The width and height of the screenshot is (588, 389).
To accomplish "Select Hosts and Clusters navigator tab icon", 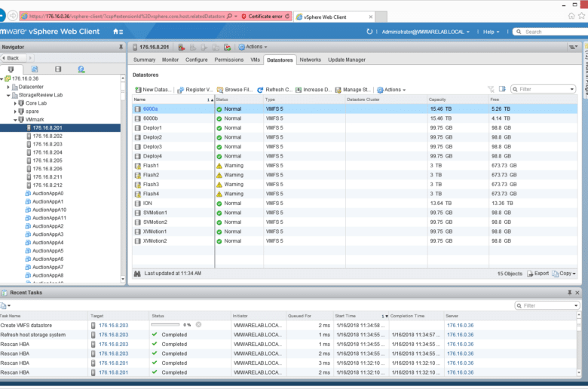I will 11,69.
